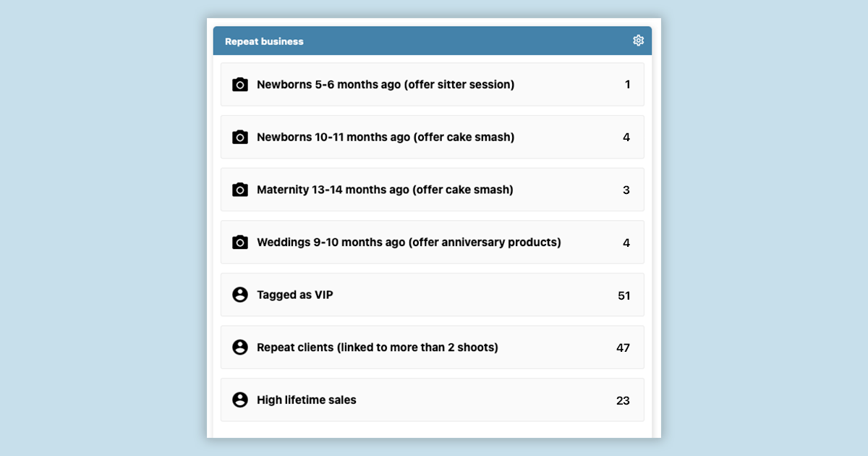Open Maternity 13-14 months ago cake smash list

[x=385, y=190]
